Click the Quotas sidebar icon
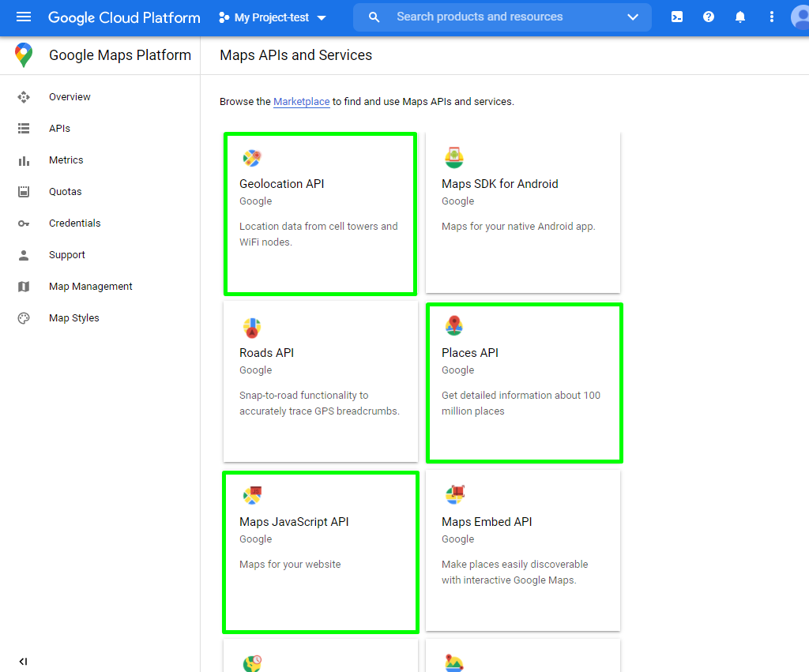Screen dimensions: 809x672 (24, 192)
